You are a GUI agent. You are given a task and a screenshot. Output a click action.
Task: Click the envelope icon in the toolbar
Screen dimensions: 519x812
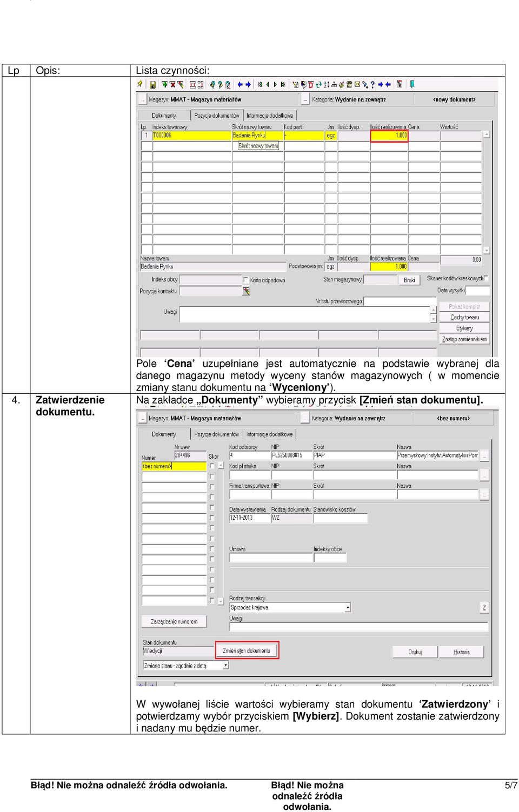(x=357, y=84)
